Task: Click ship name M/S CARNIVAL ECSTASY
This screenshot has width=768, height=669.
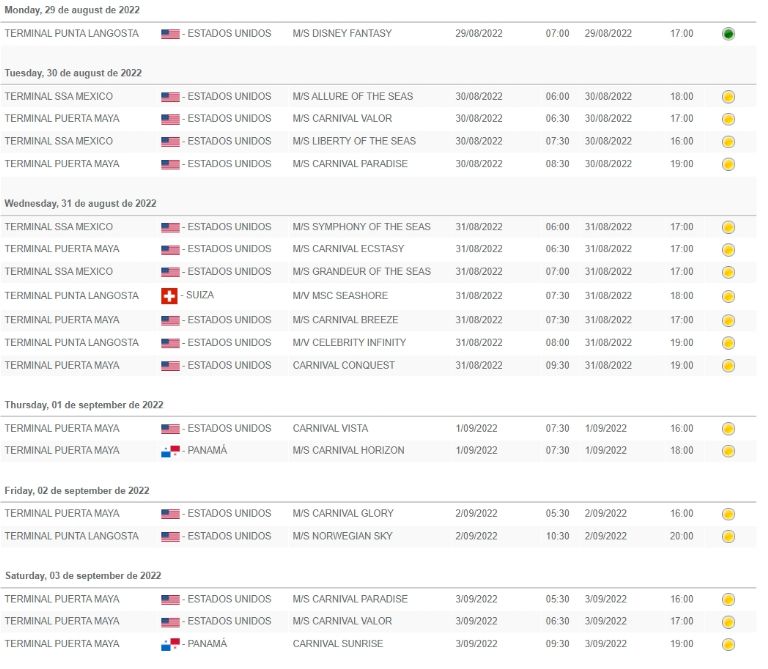Action: 348,249
